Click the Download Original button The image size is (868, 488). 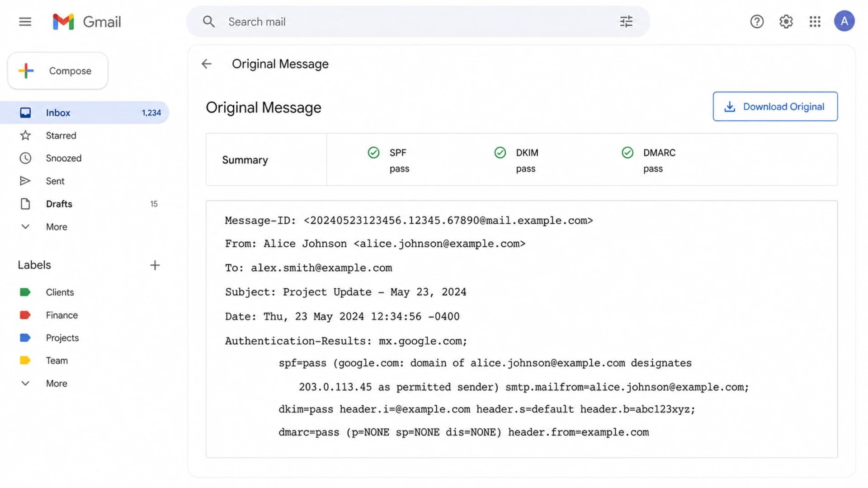775,107
